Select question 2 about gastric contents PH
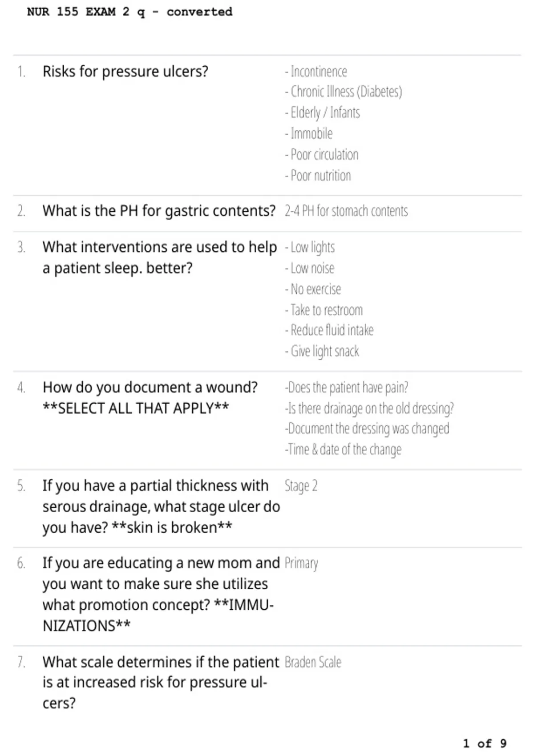 [159, 211]
